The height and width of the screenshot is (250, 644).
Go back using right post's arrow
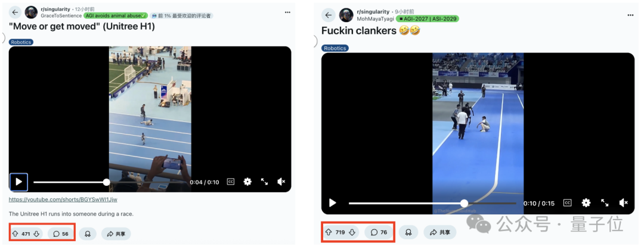[328, 15]
